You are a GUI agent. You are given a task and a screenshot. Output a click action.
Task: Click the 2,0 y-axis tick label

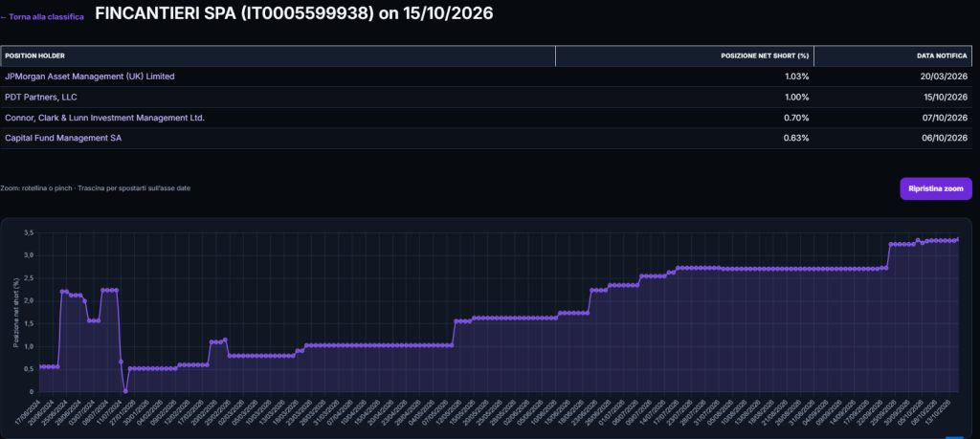pyautogui.click(x=28, y=301)
